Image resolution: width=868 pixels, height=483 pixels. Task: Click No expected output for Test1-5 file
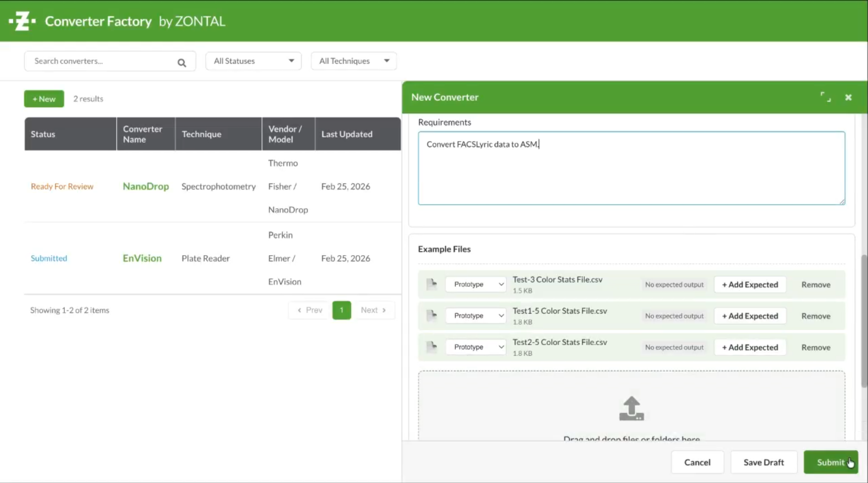click(674, 316)
